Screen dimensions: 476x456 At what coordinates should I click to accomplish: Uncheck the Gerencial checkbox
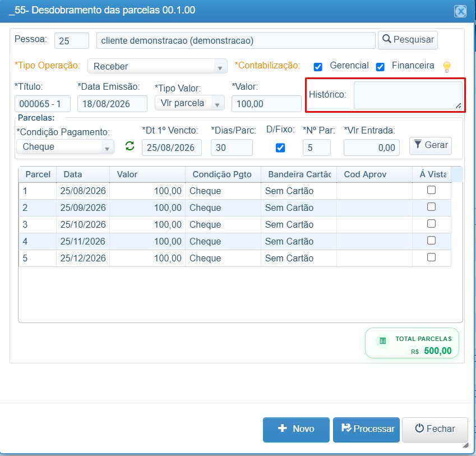[x=318, y=67]
